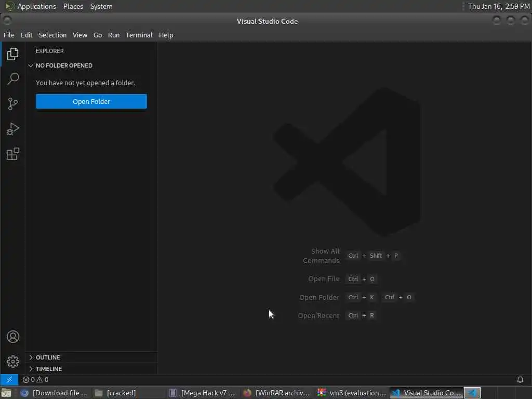Click the clock showing Thu Jan 16
The image size is (532, 399).
498,6
